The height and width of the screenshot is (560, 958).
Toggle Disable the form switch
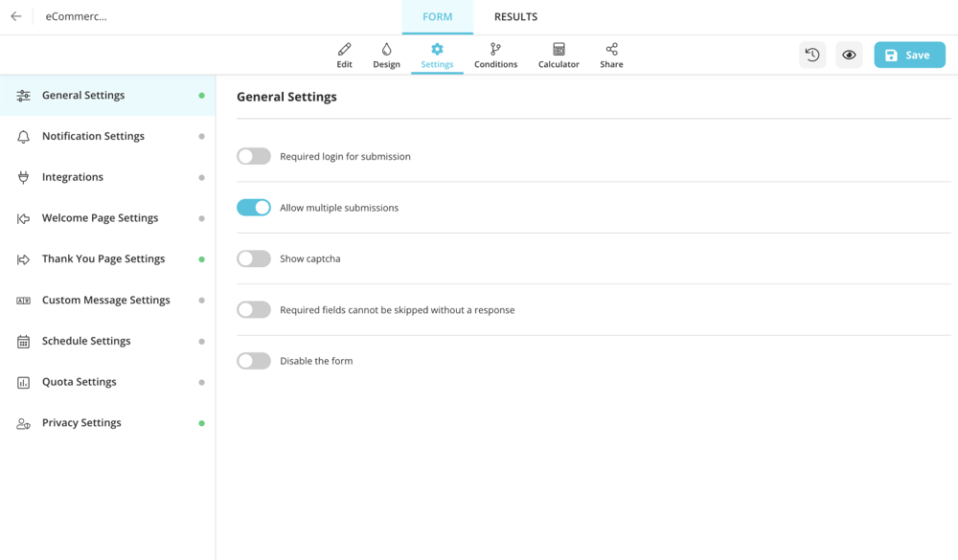coord(254,361)
